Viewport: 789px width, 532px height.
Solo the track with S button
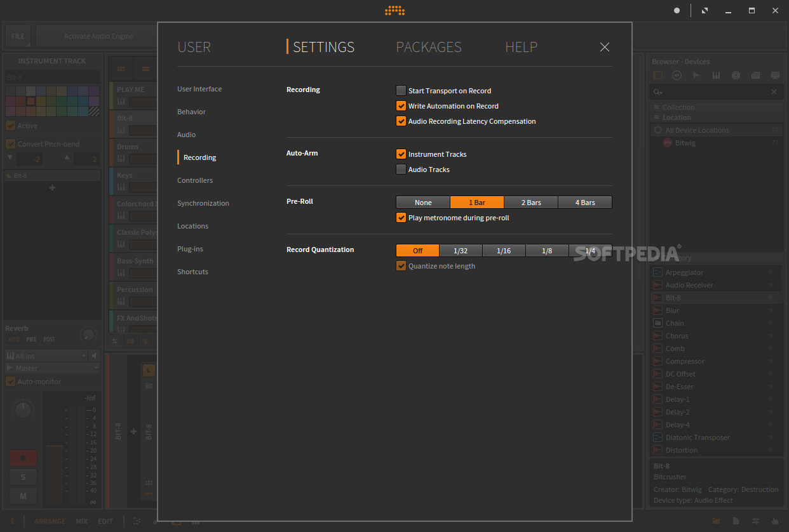(x=23, y=477)
